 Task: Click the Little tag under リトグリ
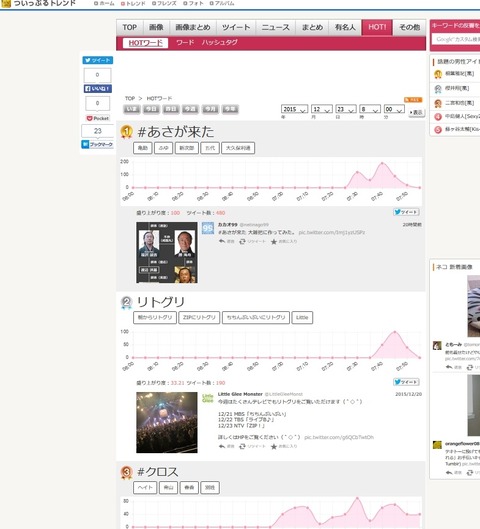pos(302,317)
